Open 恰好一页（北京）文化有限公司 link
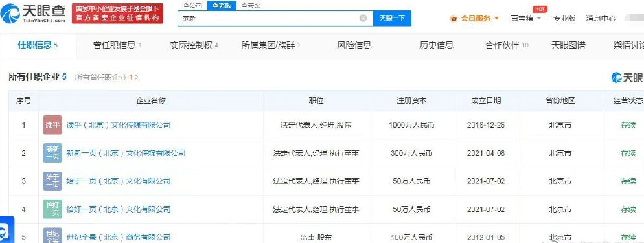Viewport: 644px width, 243px height. pos(119,209)
